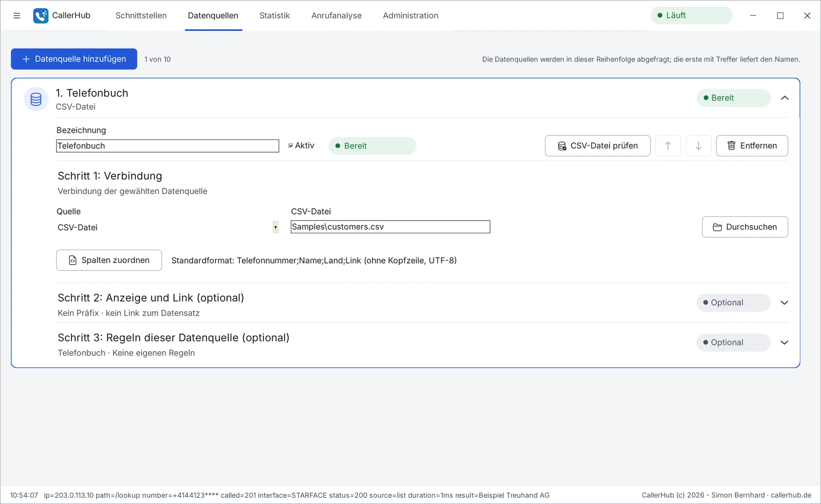Click Spalten zuordnen button
821x504 pixels.
pos(109,260)
